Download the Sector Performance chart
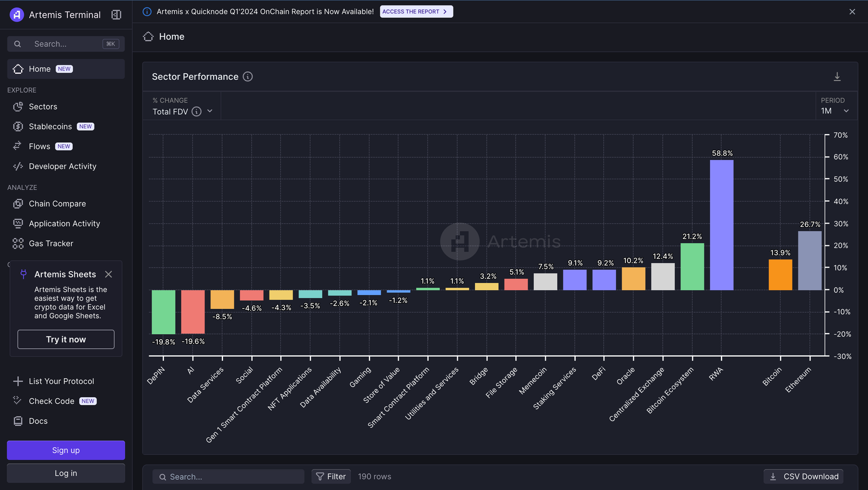868x490 pixels. 837,77
